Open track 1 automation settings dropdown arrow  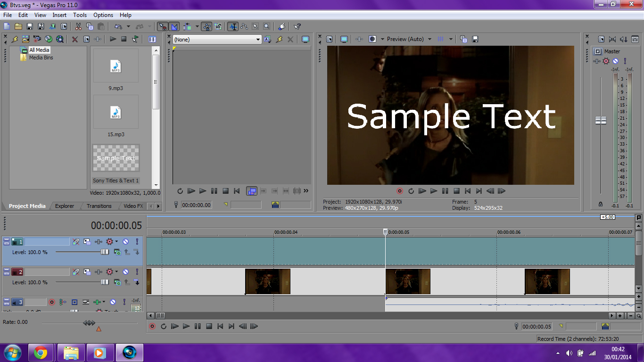(x=117, y=242)
